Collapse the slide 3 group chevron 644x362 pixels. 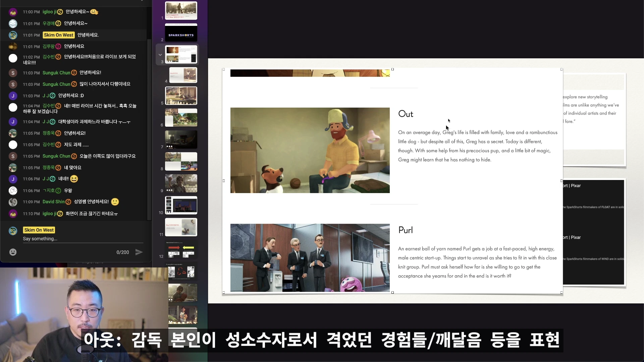coord(160,55)
